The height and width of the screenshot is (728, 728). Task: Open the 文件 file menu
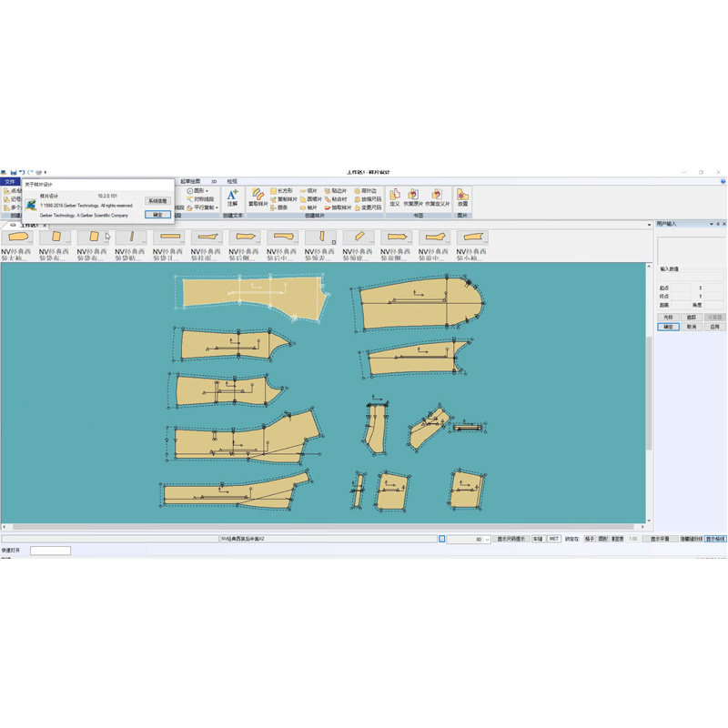tap(10, 181)
